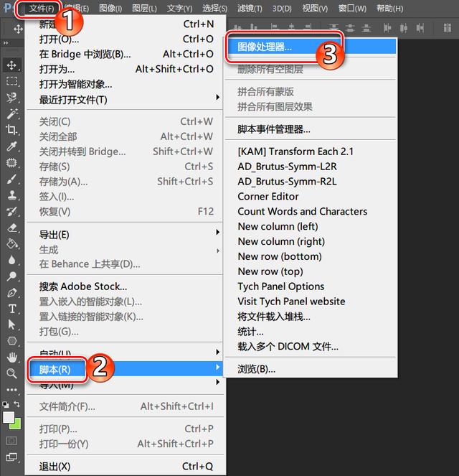Select the Brush tool
459x476 pixels.
[11, 179]
